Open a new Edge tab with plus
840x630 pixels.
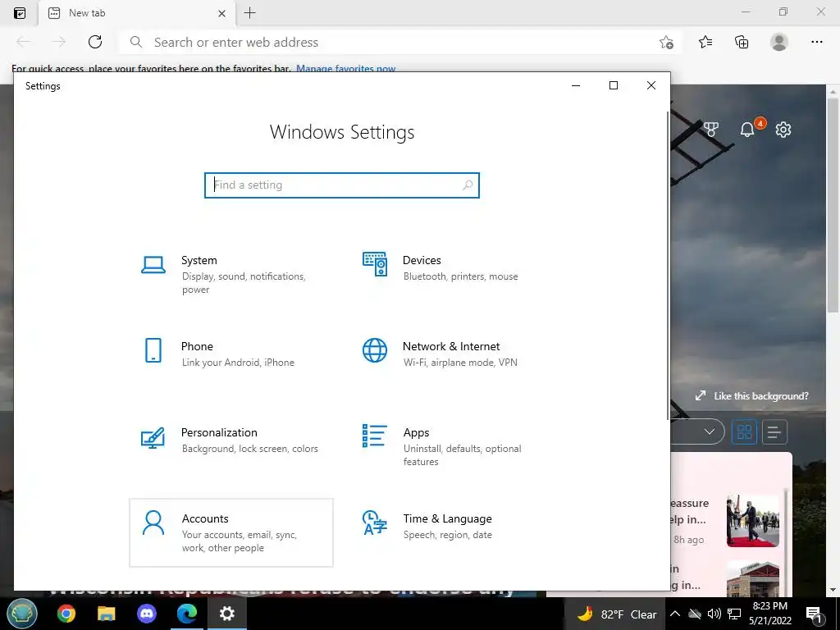[249, 13]
